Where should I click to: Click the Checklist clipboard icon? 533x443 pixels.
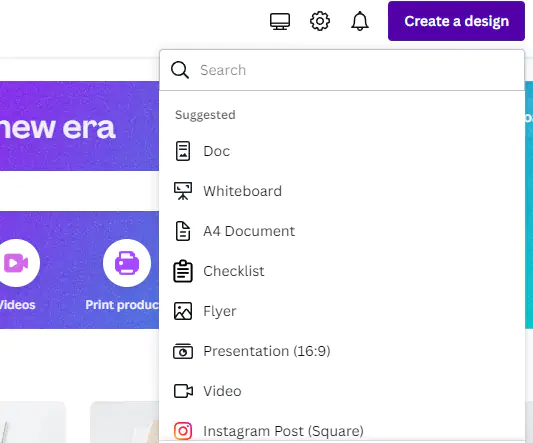click(183, 271)
